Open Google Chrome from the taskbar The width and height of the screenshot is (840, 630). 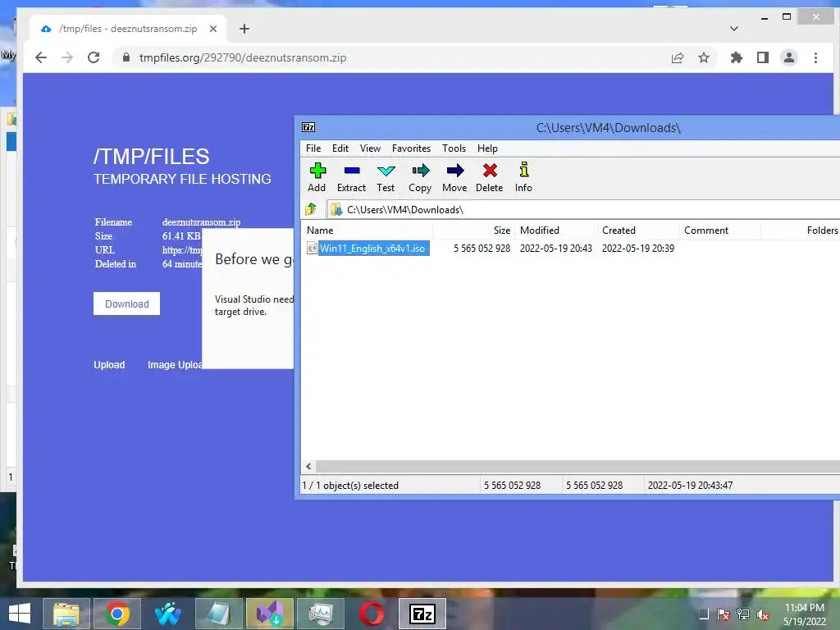[117, 614]
